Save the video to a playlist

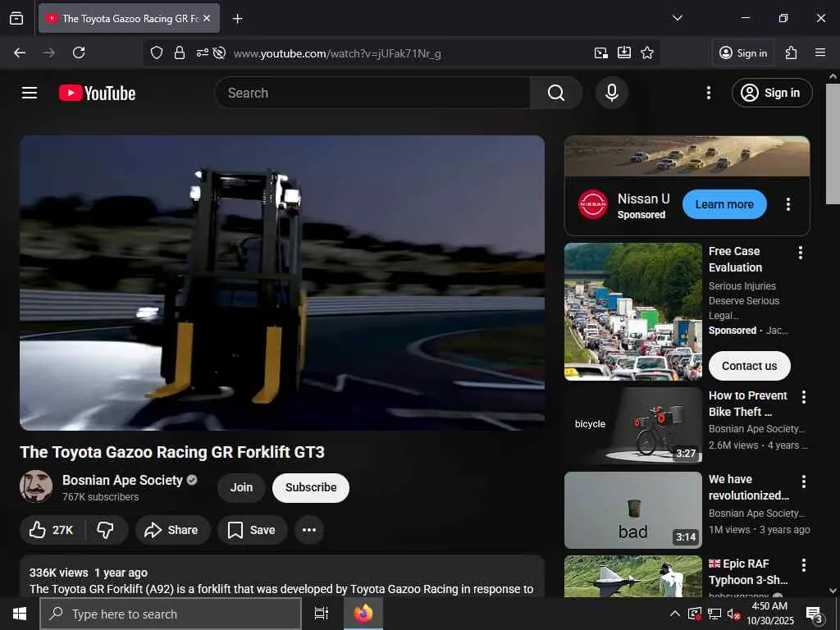click(x=252, y=530)
